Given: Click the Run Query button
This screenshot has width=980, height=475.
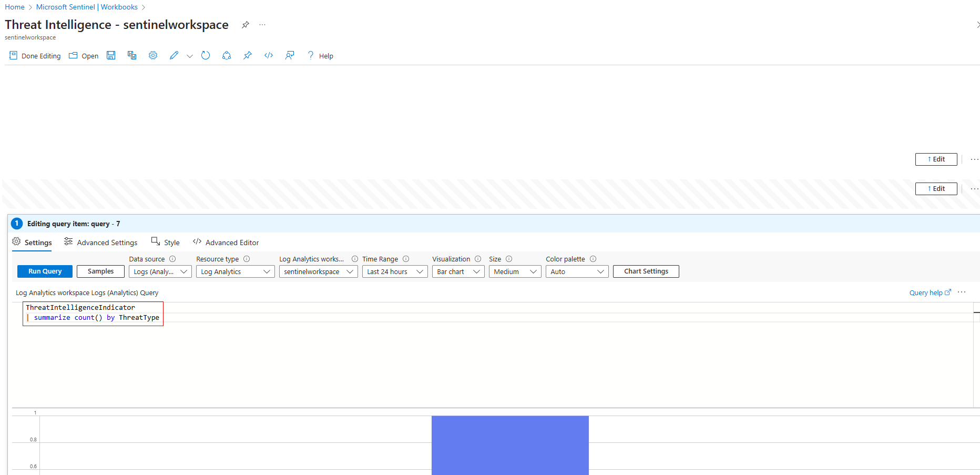Looking at the screenshot, I should coord(45,271).
